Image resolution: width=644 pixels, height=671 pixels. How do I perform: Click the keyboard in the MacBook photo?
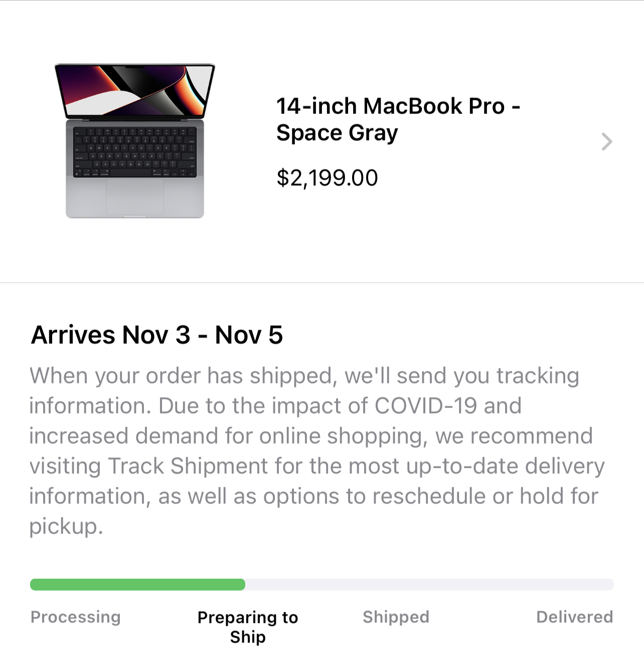(x=134, y=152)
